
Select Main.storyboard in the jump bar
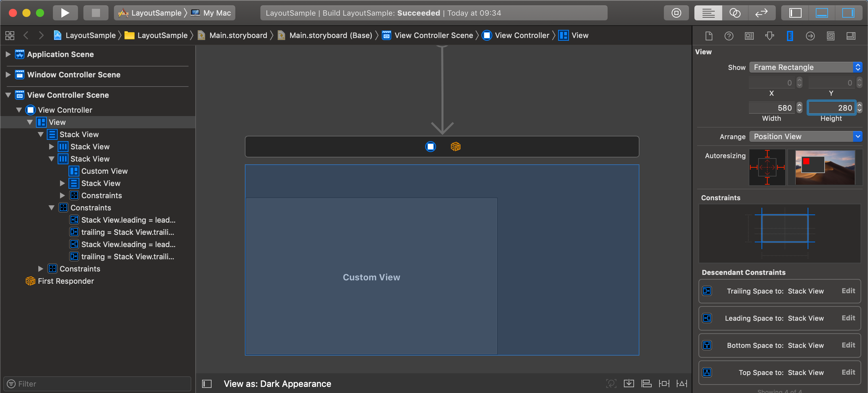tap(237, 35)
